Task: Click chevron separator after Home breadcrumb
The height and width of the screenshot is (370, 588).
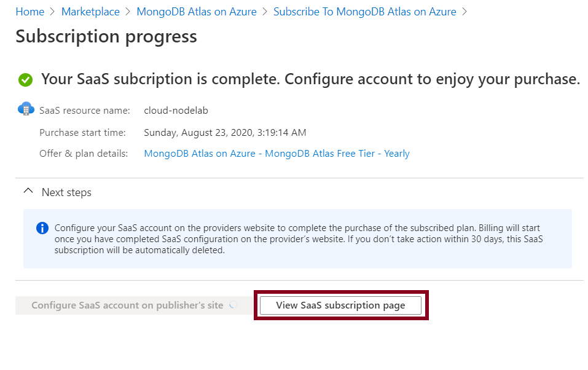Action: (53, 12)
